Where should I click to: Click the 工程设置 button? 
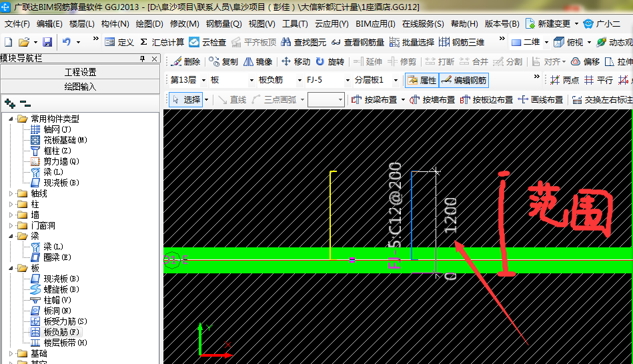[80, 72]
